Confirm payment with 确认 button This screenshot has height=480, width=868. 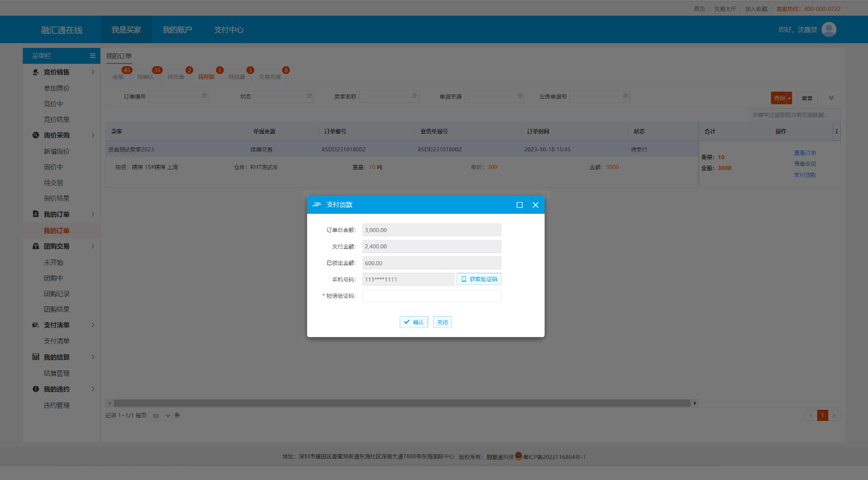[414, 322]
